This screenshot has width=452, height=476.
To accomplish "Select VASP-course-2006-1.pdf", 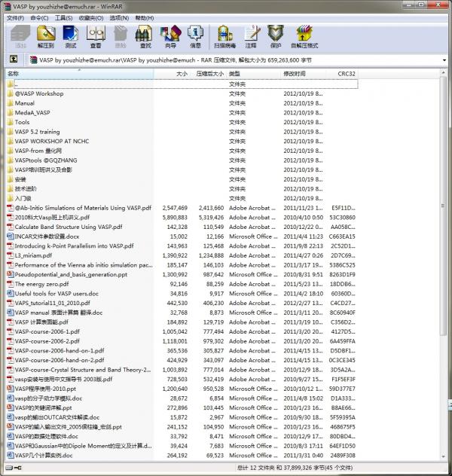I will [182, 331].
